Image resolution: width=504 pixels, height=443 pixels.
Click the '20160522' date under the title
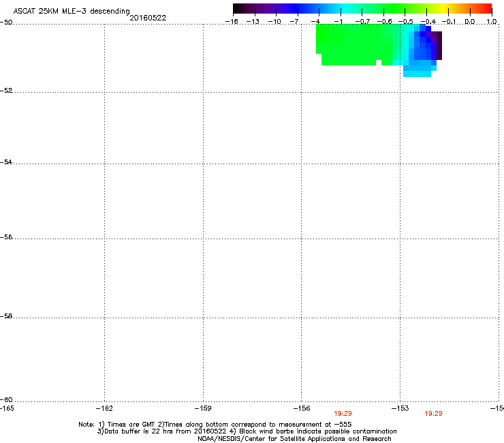tap(148, 18)
